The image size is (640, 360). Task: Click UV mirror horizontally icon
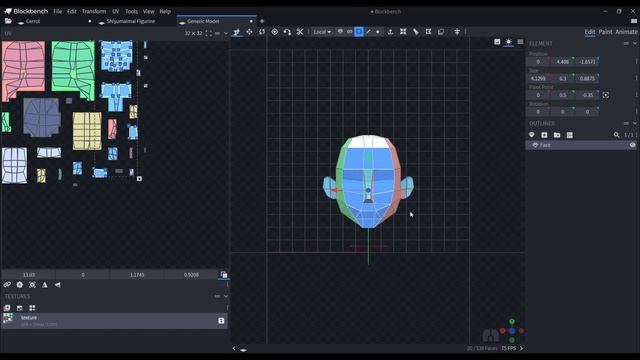pos(45,285)
